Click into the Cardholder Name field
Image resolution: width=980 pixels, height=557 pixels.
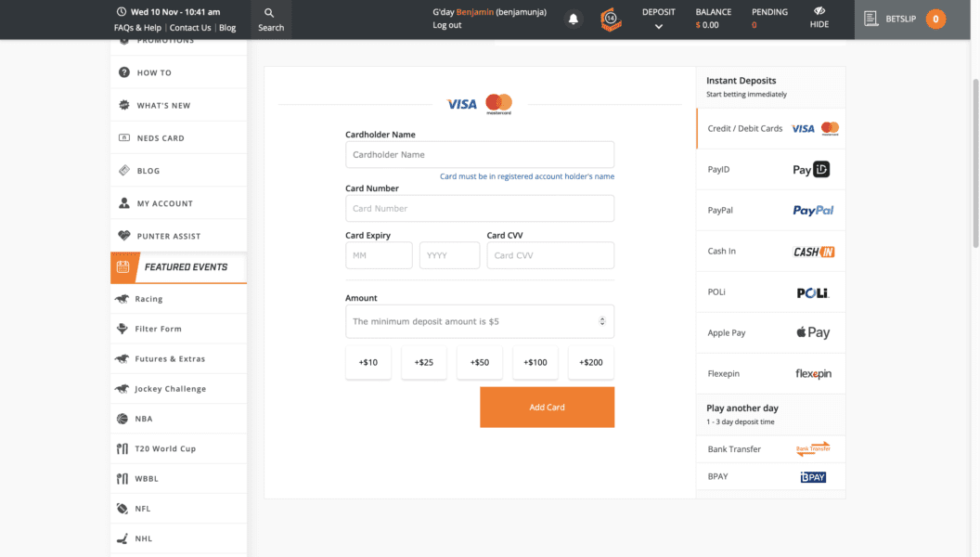tap(479, 154)
